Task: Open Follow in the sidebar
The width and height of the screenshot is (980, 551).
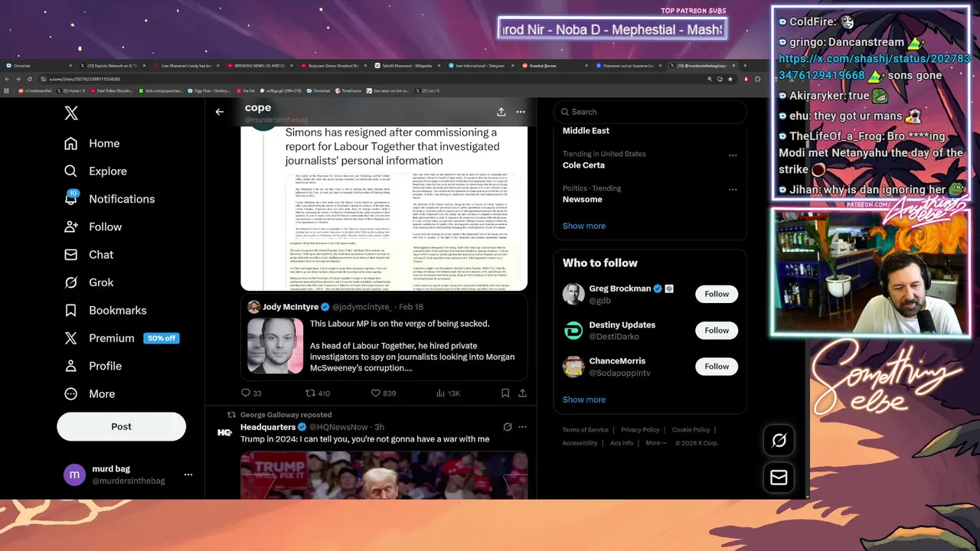Action: (x=93, y=227)
